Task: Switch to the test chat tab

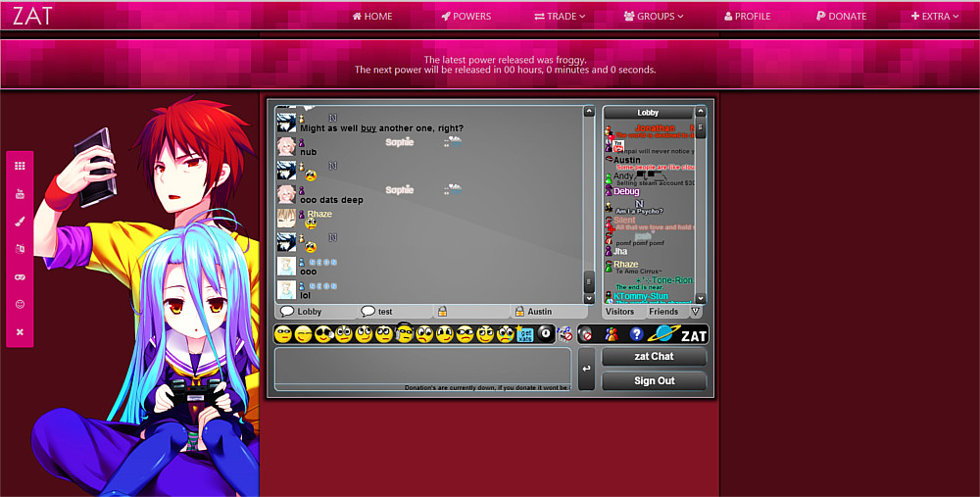Action: coord(396,312)
